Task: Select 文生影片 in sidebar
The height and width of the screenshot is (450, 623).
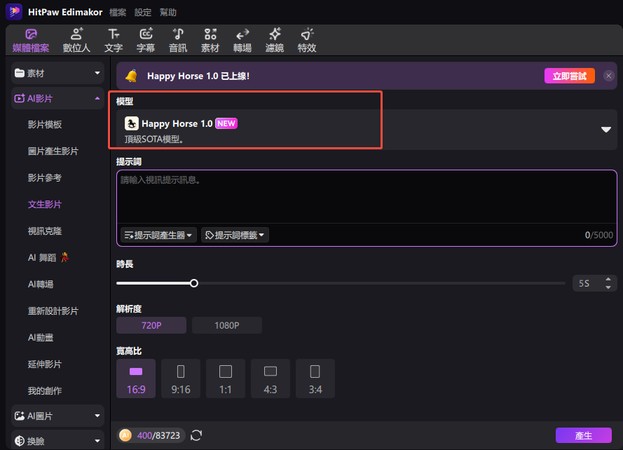Action: point(45,205)
